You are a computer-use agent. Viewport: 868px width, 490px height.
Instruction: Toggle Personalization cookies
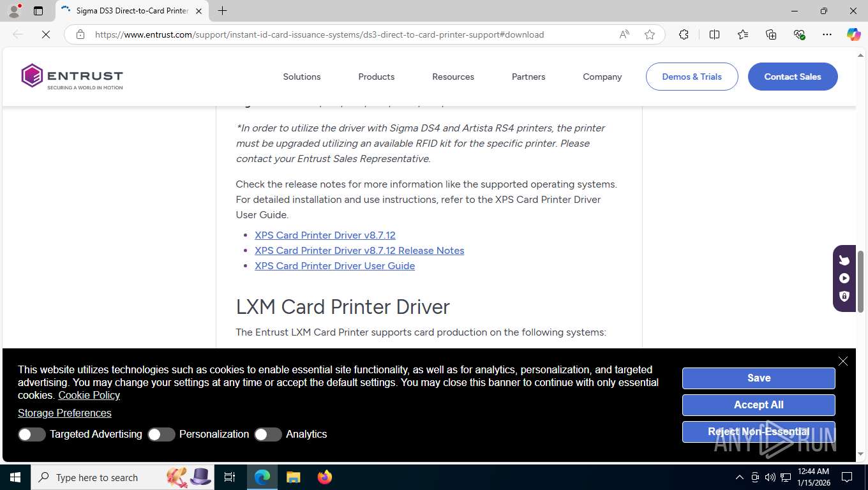click(x=161, y=434)
